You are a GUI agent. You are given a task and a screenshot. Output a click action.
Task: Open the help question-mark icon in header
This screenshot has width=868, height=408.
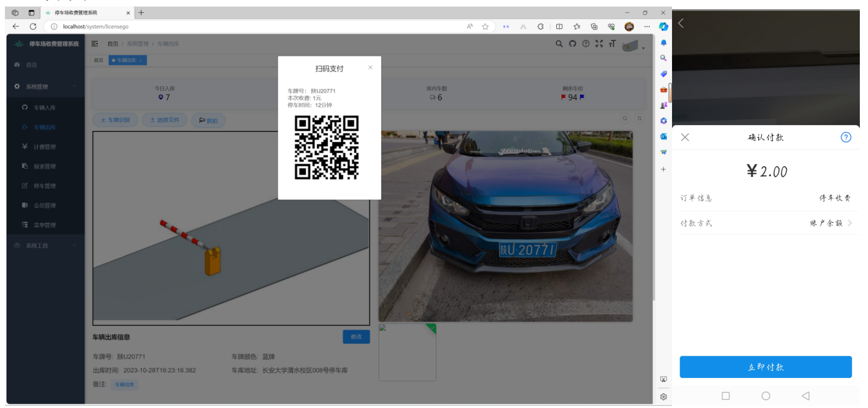586,44
